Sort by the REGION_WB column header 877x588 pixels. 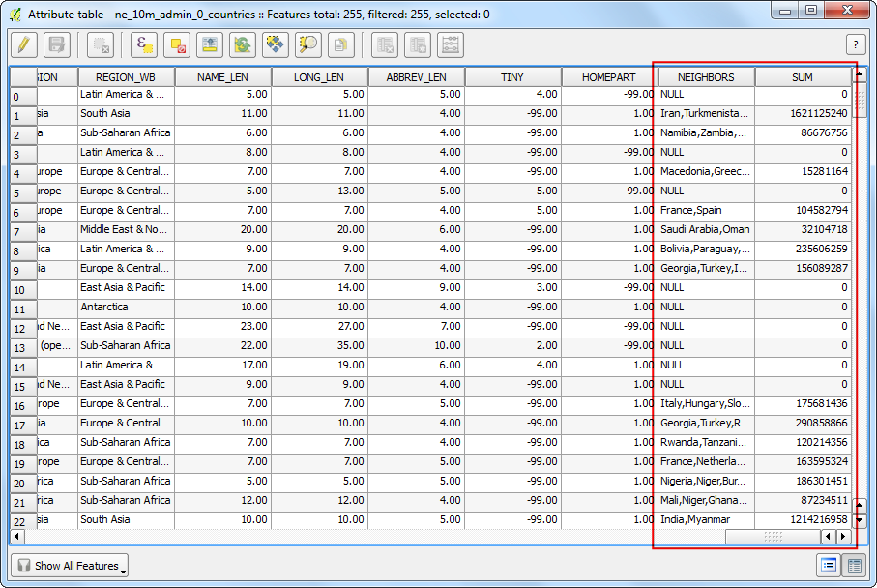coord(126,77)
